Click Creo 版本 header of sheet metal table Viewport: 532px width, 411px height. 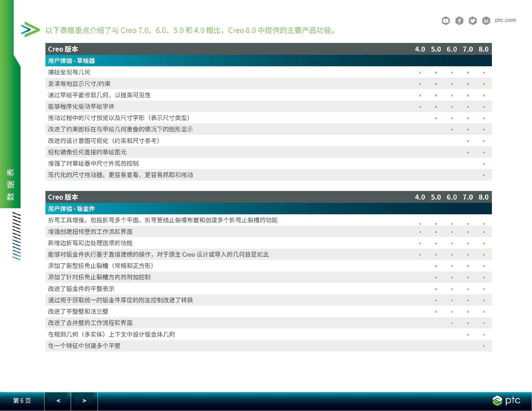pos(63,197)
